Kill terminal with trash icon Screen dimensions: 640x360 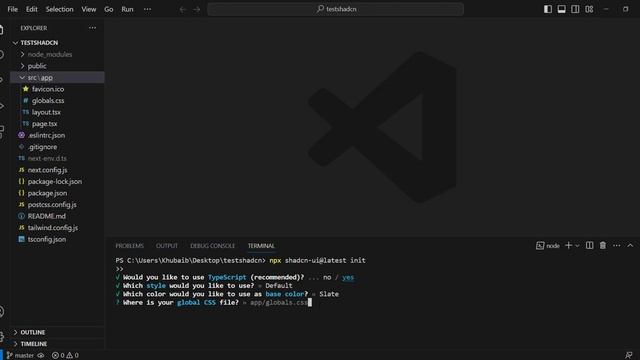coord(603,245)
